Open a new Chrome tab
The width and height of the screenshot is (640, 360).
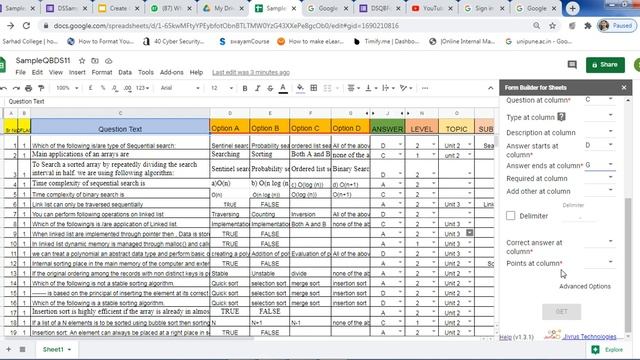tap(572, 8)
